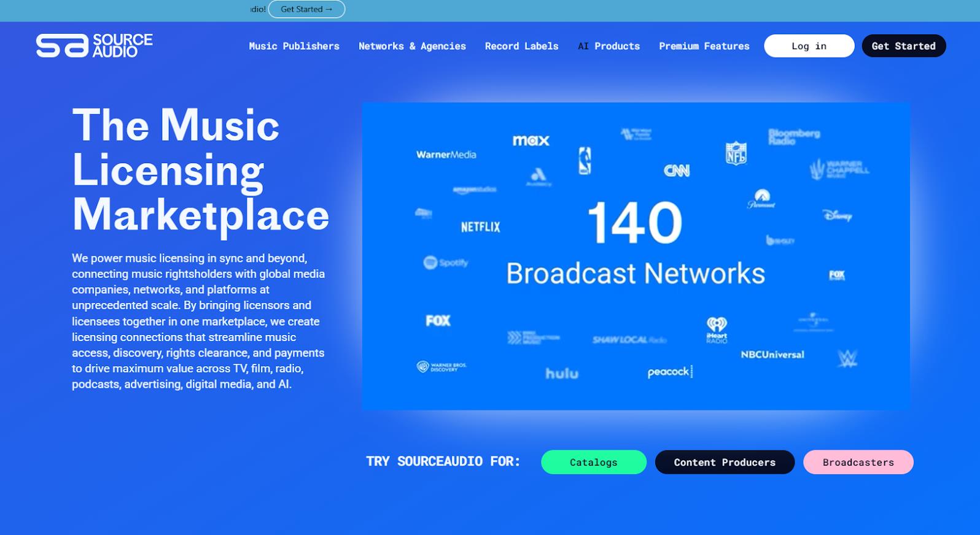Click the Bloomberg Radio logo
The height and width of the screenshot is (535, 980).
point(794,137)
